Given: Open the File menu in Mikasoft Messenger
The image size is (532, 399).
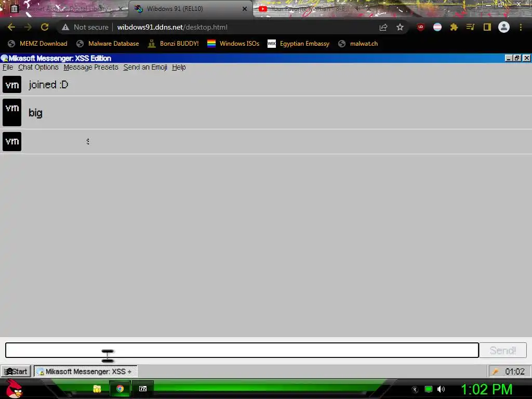Looking at the screenshot, I should click(8, 67).
